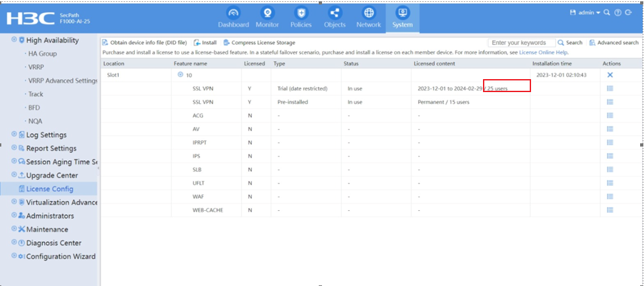Collapse the High Availability tree node

click(15, 40)
